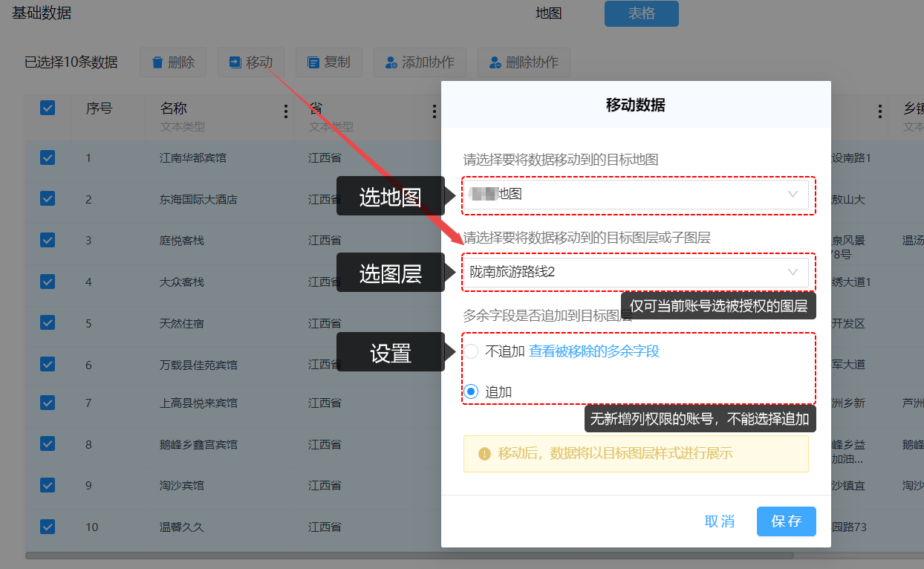Click the 江南华都宾馆 name cell
Screen dimensions: 924x569
[x=193, y=157]
